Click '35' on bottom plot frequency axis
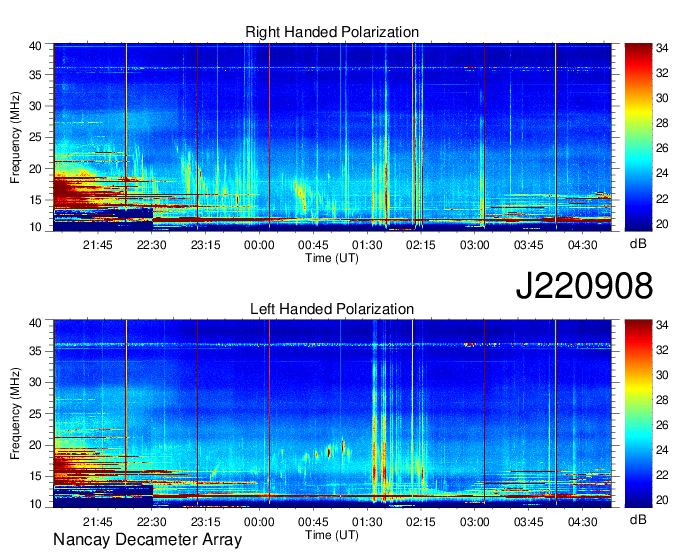This screenshot has width=680, height=552. pyautogui.click(x=35, y=351)
